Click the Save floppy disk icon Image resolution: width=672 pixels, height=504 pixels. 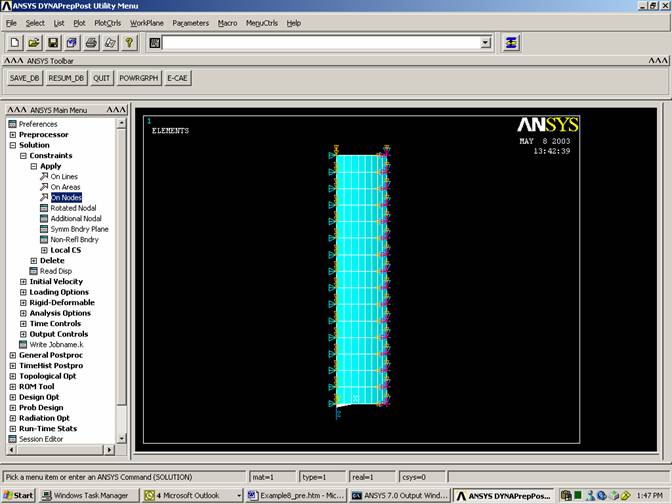pyautogui.click(x=51, y=43)
